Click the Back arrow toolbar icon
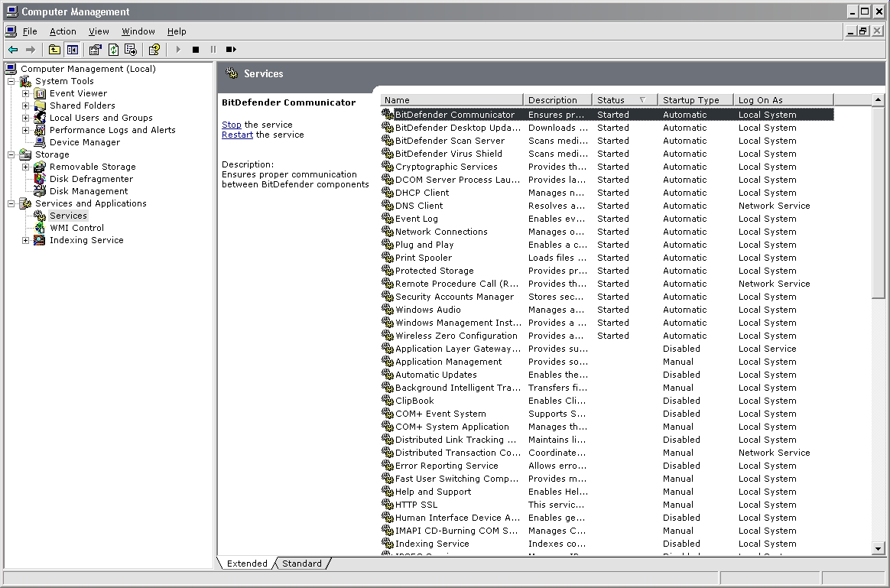Screen dimensions: 890x588 [13, 50]
